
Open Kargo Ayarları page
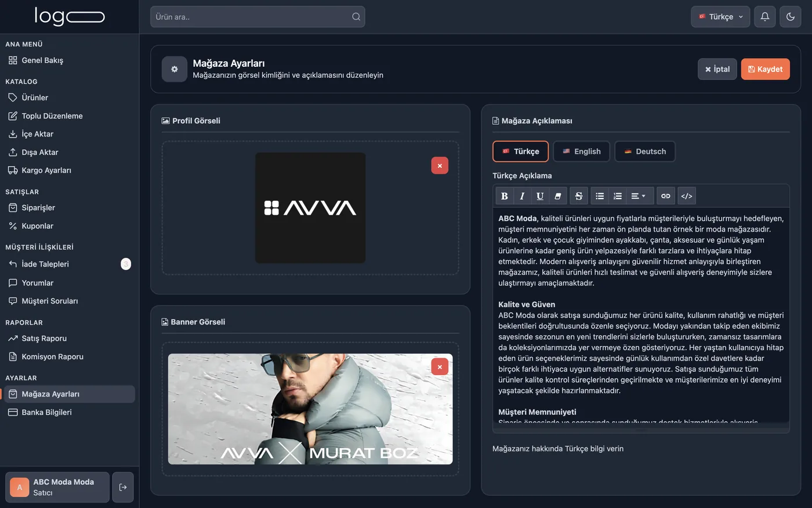pyautogui.click(x=70, y=170)
